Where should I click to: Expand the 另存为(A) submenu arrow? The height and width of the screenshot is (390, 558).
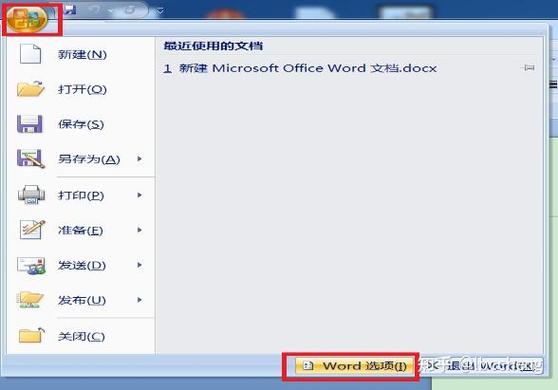coord(140,159)
